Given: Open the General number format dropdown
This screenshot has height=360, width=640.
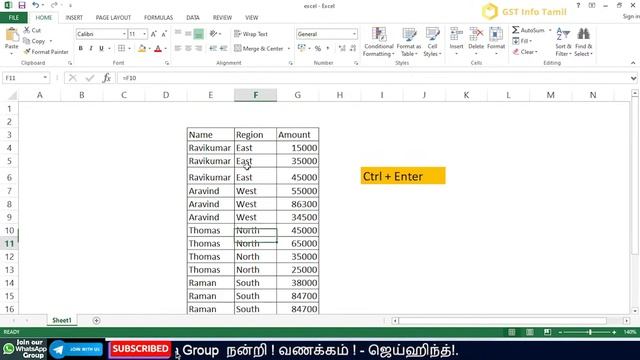Looking at the screenshot, I should pos(354,34).
